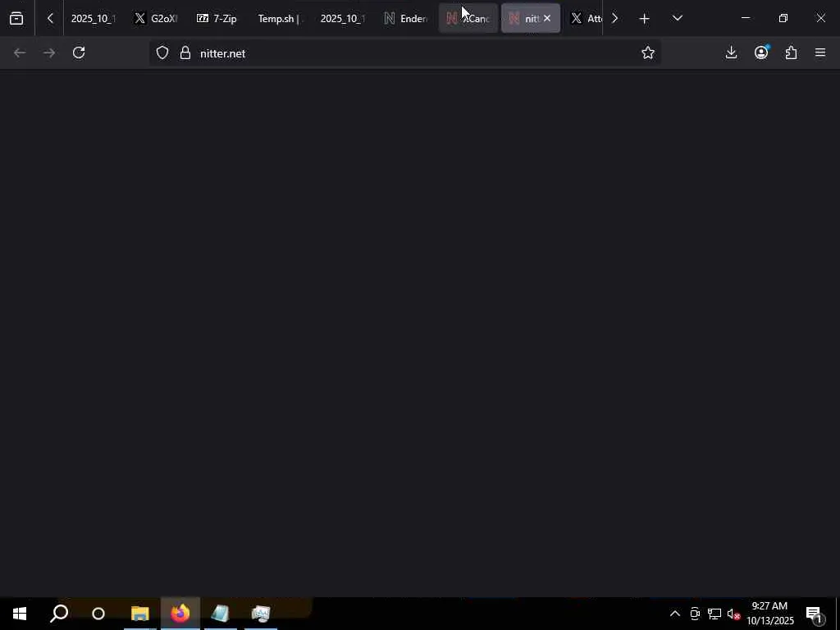The height and width of the screenshot is (630, 840).
Task: Click the Meet Now tray icon
Action: click(x=695, y=614)
